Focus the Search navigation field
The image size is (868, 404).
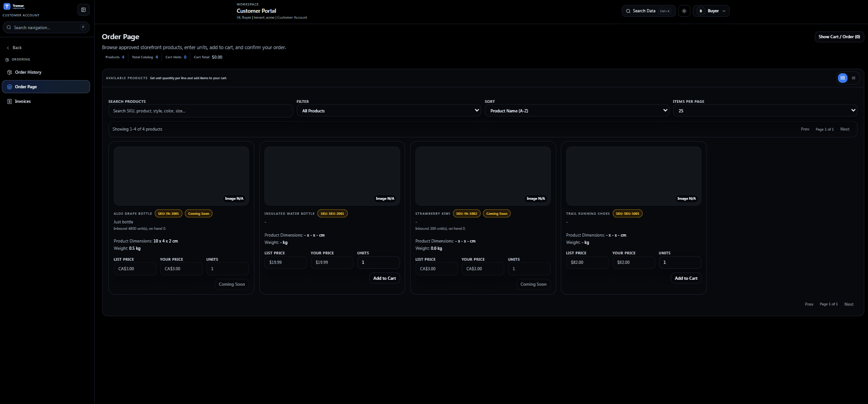(46, 27)
